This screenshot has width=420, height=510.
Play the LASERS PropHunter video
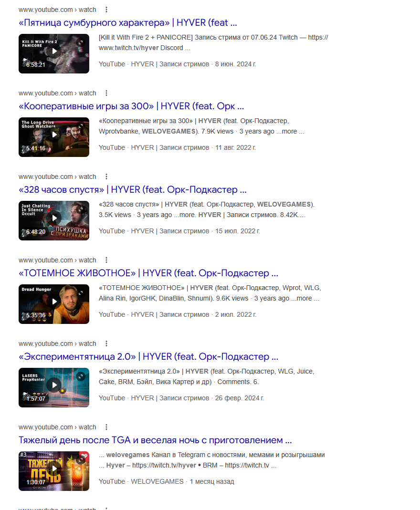tap(54, 385)
